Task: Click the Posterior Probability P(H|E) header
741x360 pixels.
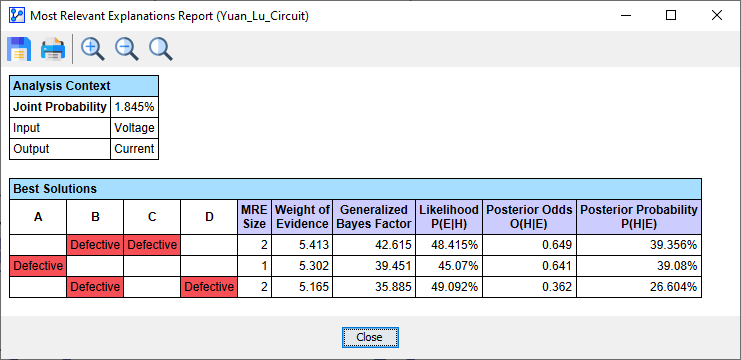Action: pos(639,217)
